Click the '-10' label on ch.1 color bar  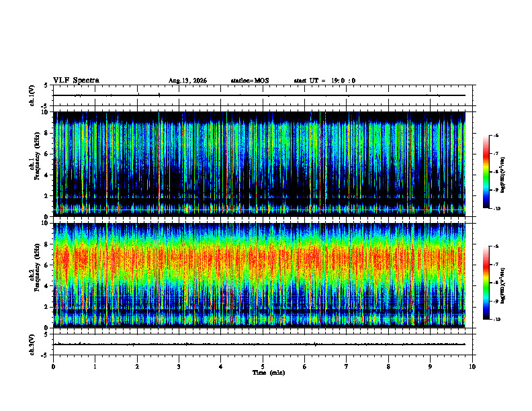pyautogui.click(x=496, y=209)
